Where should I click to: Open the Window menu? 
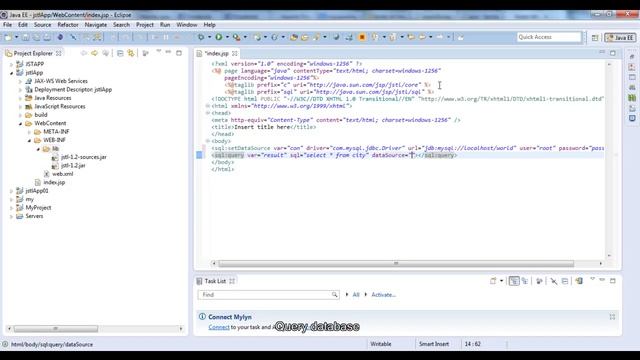point(187,25)
